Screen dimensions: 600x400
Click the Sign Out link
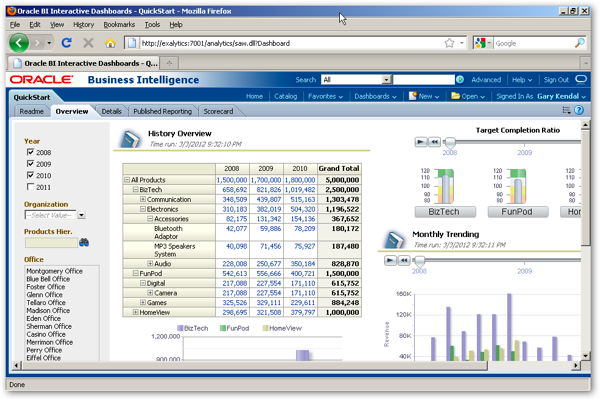coord(556,80)
